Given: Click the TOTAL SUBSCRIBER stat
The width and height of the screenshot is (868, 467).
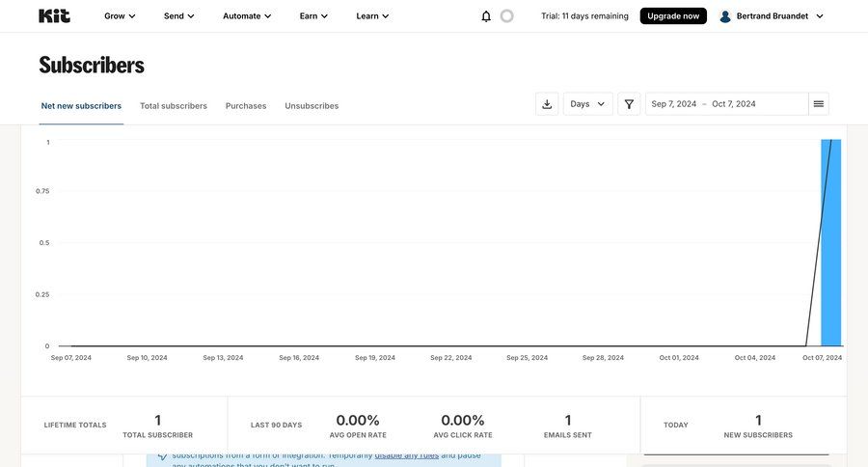Looking at the screenshot, I should 158,426.
